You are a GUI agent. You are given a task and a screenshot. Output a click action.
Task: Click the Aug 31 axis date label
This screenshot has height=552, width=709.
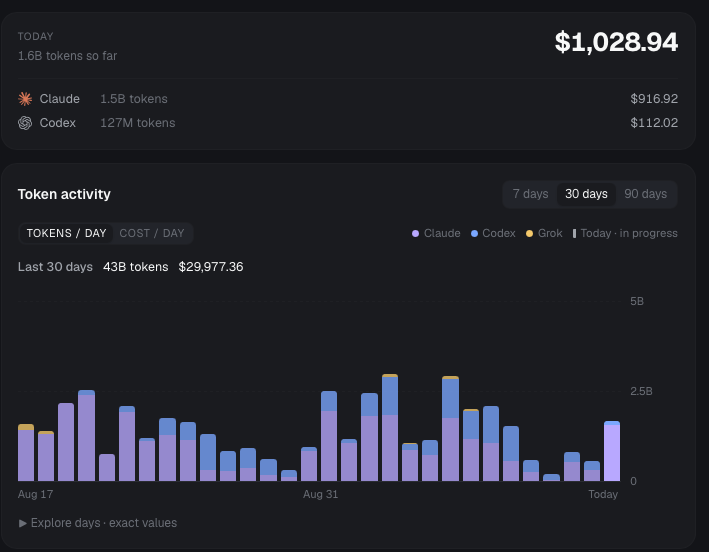coord(321,494)
